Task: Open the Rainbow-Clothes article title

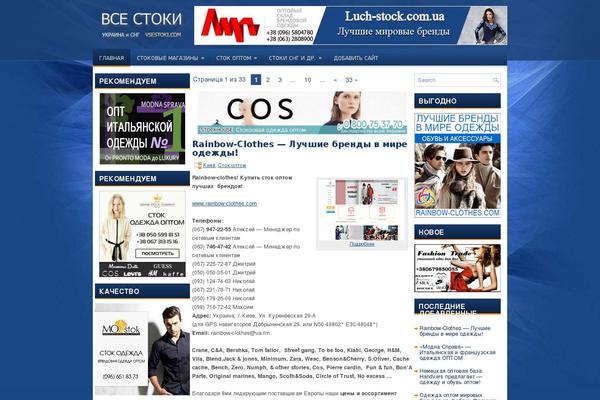Action: [300, 148]
